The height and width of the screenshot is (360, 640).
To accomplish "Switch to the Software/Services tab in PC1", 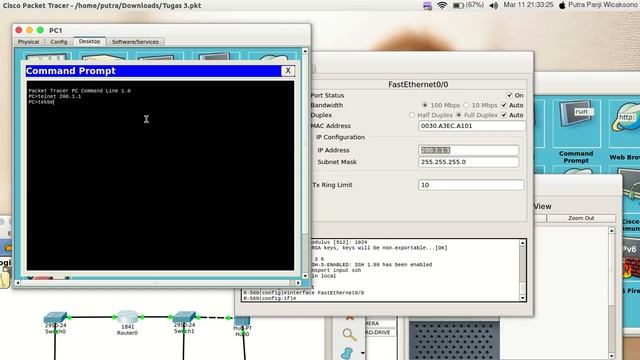I will pyautogui.click(x=135, y=42).
